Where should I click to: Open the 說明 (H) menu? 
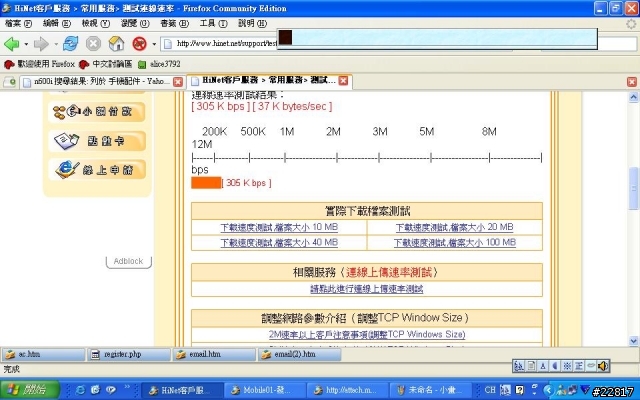(252, 24)
